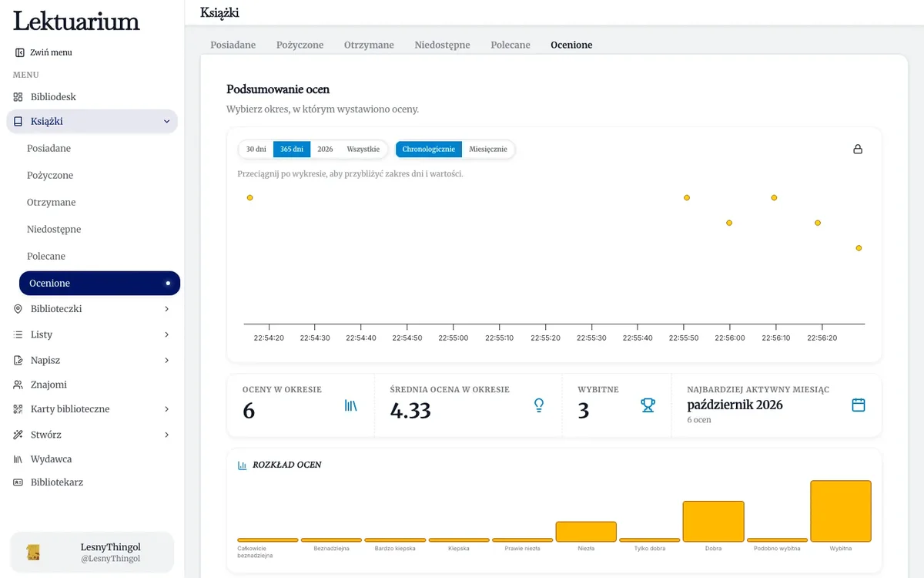This screenshot has height=578, width=924.
Task: Click the calendar icon in Najbardziej aktywny miesiąc card
Action: pos(859,405)
